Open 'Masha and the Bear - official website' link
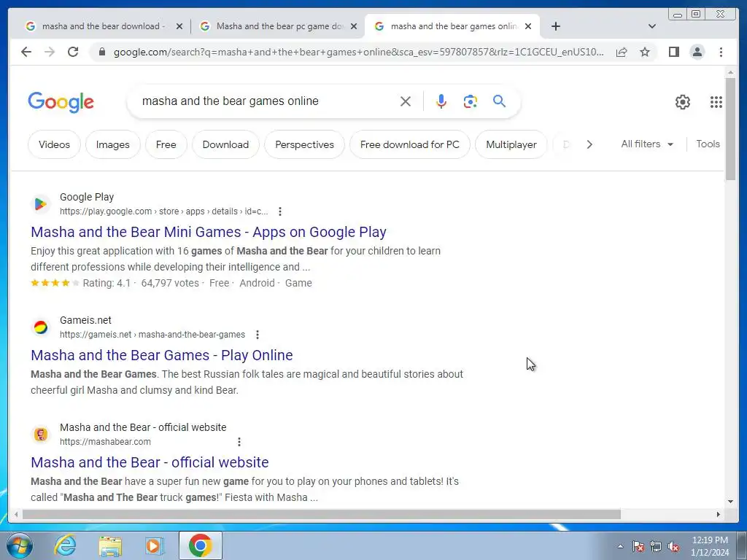Viewport: 747px width, 560px height. [x=150, y=462]
